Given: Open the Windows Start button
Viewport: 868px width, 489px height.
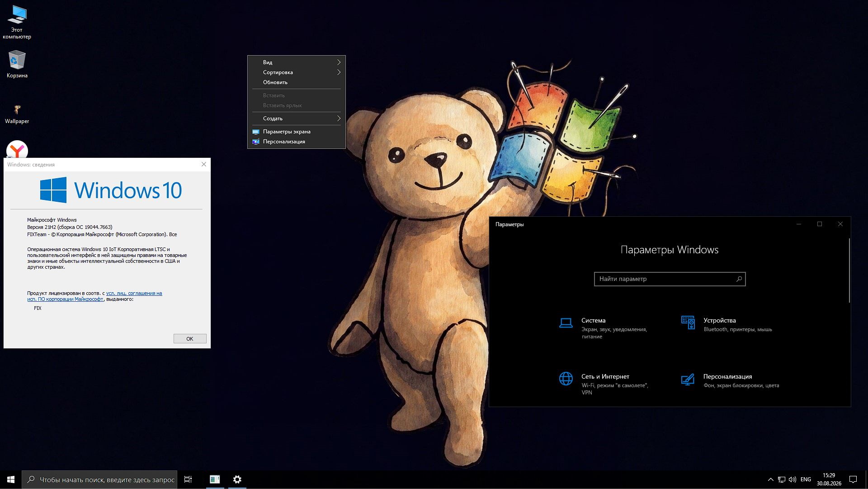Looking at the screenshot, I should 11,480.
